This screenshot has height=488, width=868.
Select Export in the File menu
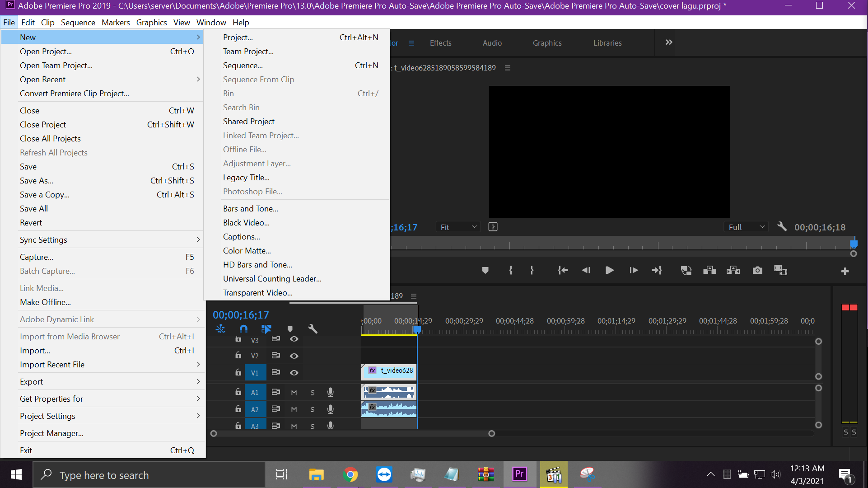tap(32, 382)
